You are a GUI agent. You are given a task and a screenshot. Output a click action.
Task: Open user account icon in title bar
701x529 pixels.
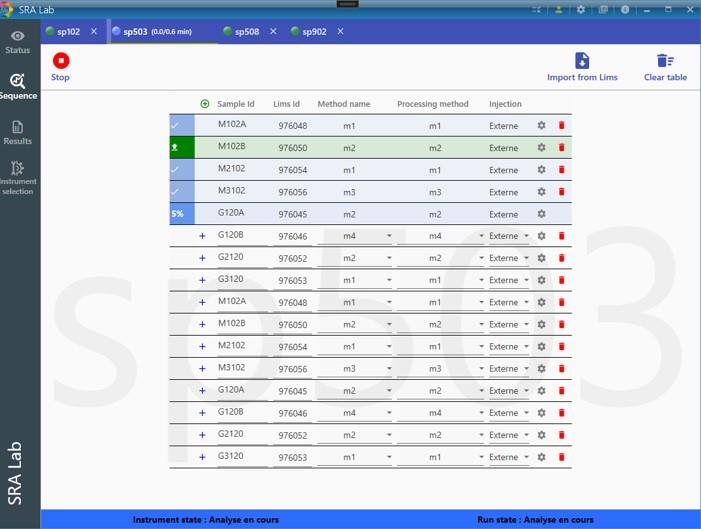click(559, 9)
